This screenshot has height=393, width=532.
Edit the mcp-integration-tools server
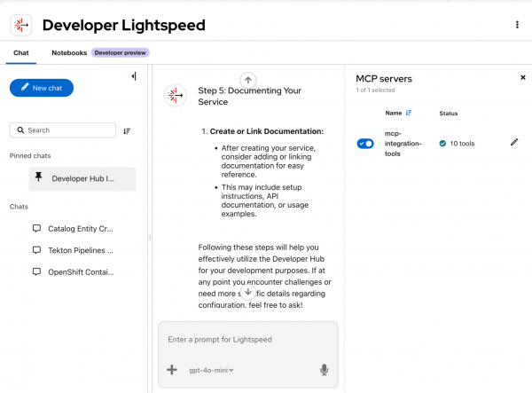coord(514,143)
